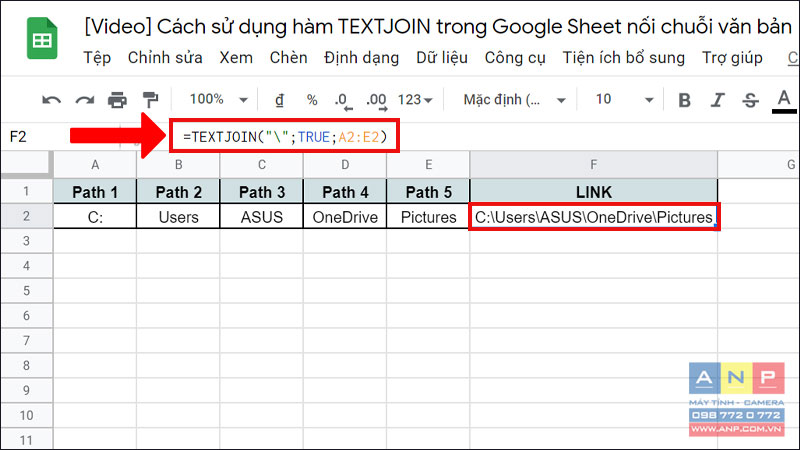Select cell 'Path 2'
This screenshot has width=800, height=450.
[178, 192]
